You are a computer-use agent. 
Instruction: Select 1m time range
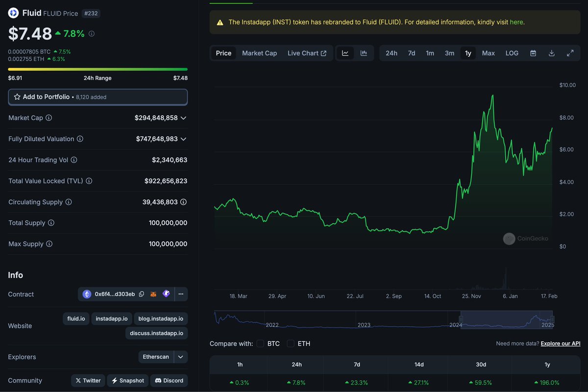(x=430, y=53)
